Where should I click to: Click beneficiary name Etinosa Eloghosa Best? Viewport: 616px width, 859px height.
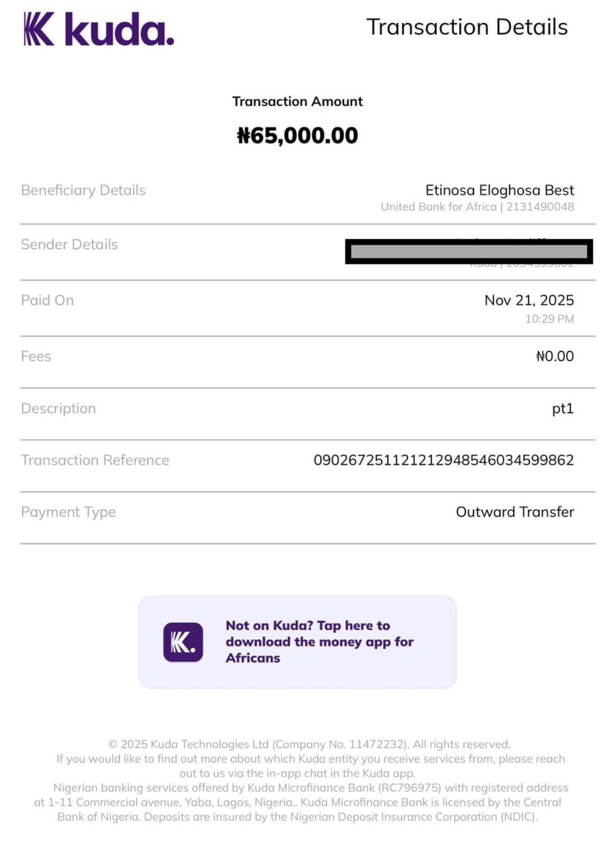[500, 190]
